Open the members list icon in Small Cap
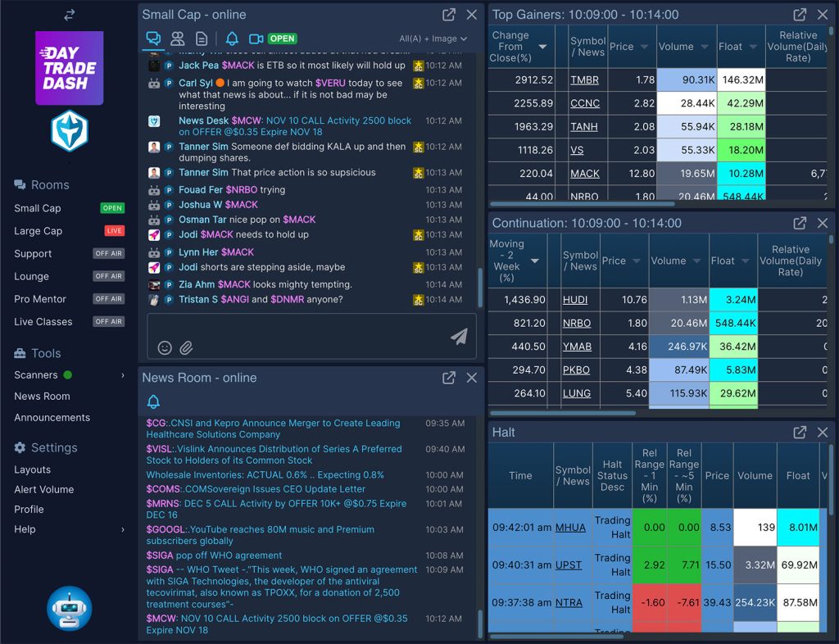Screen dimensions: 839x644 (177, 39)
